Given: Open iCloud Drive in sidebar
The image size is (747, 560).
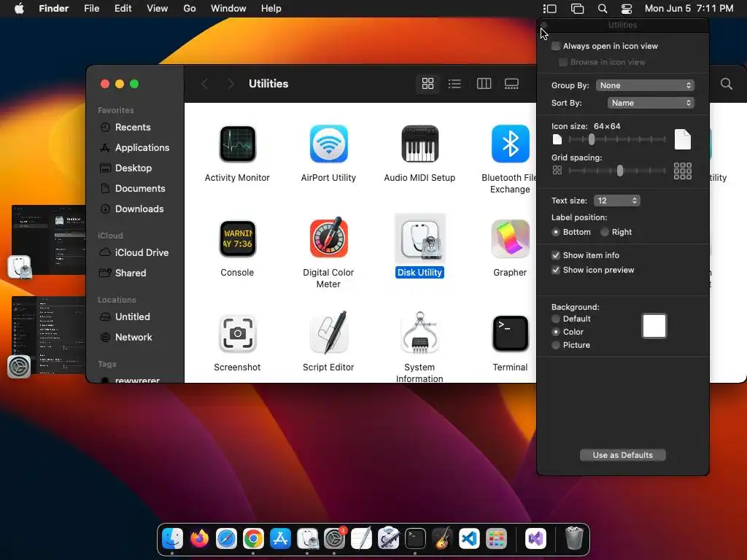Looking at the screenshot, I should [134, 252].
